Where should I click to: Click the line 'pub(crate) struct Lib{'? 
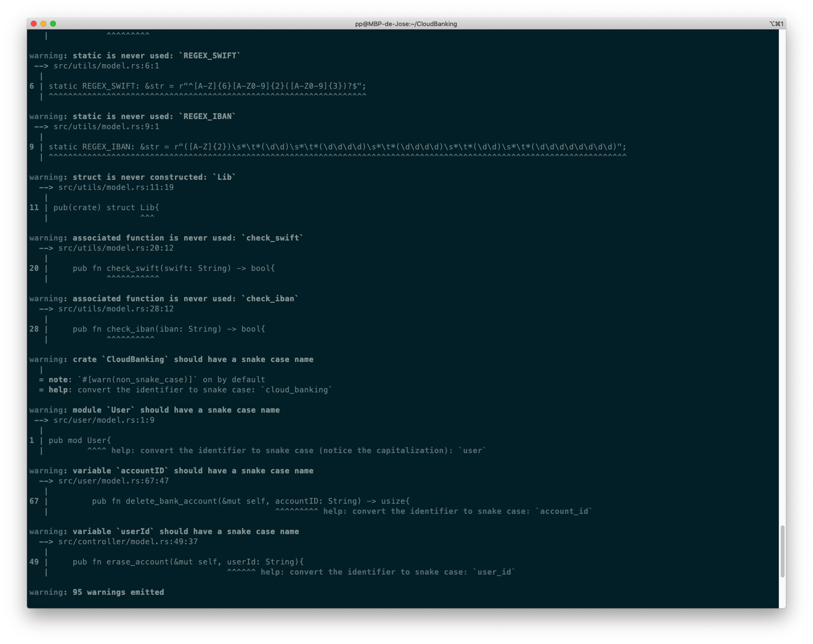click(107, 208)
